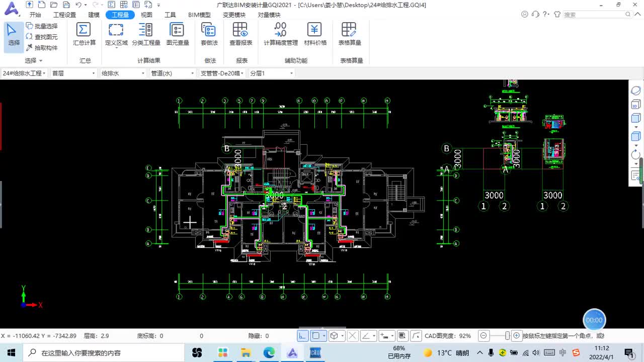Open the CAD app from the taskbar
The image size is (644, 362).
click(x=315, y=353)
